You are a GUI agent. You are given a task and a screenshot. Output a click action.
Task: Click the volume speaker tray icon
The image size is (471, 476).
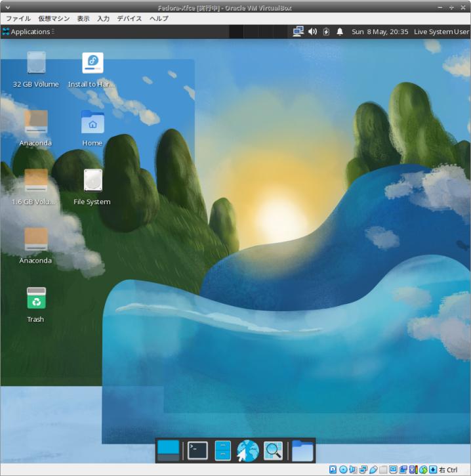tap(312, 32)
